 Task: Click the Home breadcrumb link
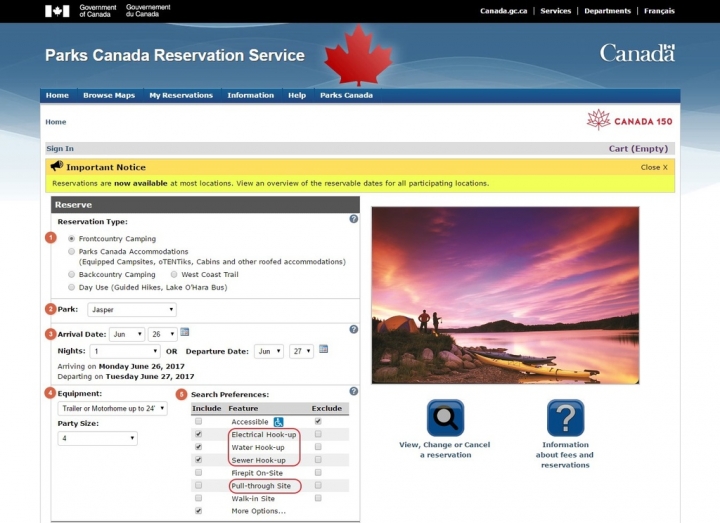[56, 122]
